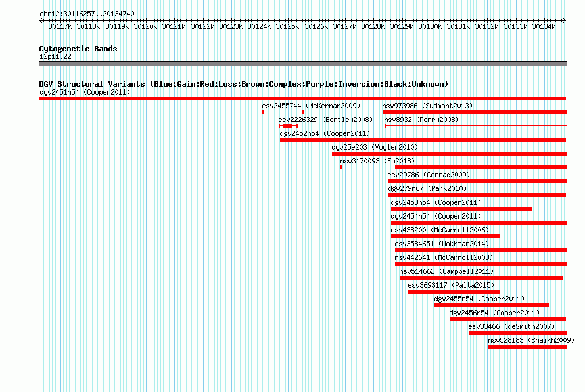This screenshot has height=392, width=585.
Task: Click dgv279n67 (Park2010) variant label
Action: 427,188
